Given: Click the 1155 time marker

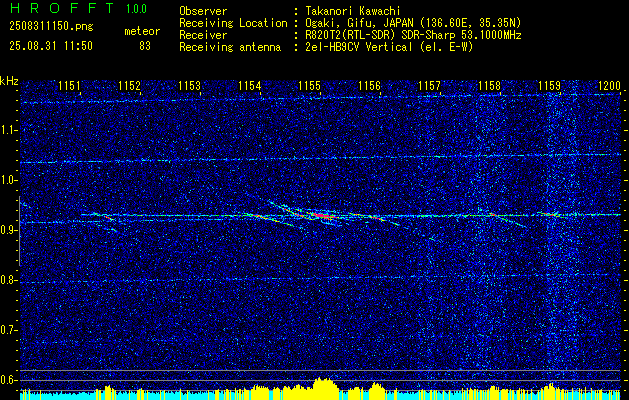Looking at the screenshot, I should (x=310, y=86).
